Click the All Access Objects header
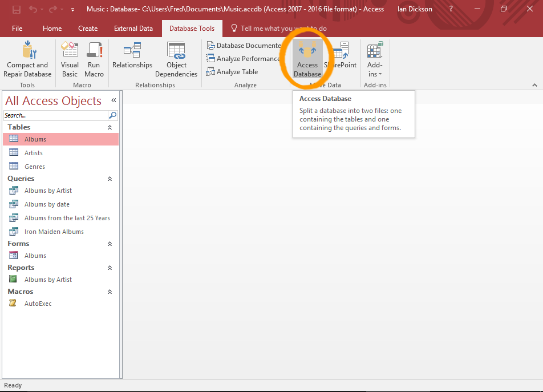Image resolution: width=543 pixels, height=392 pixels. (x=54, y=101)
